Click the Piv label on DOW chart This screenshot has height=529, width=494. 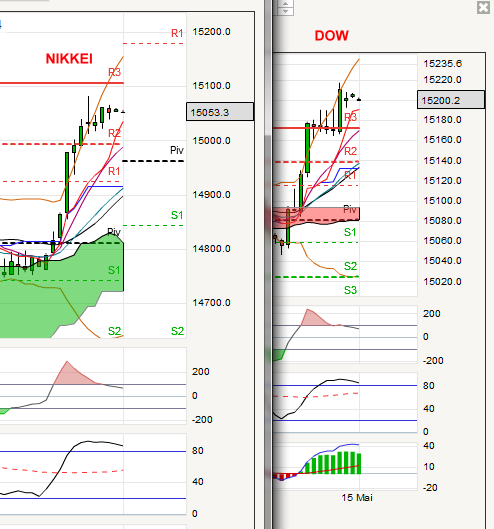pos(350,210)
